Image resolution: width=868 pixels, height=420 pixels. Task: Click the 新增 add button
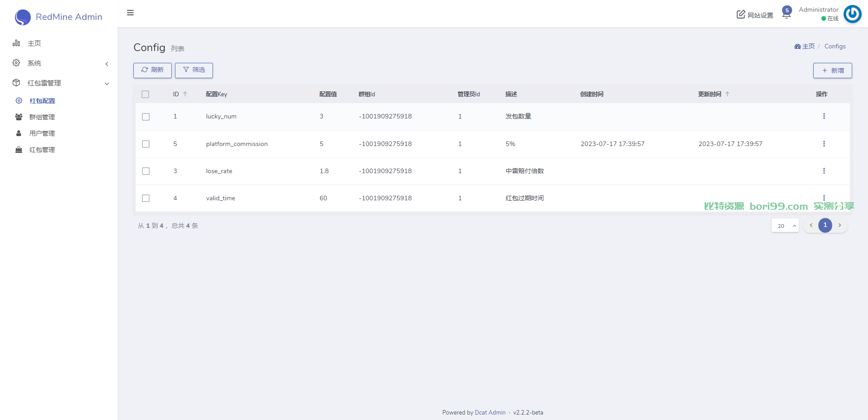point(833,71)
